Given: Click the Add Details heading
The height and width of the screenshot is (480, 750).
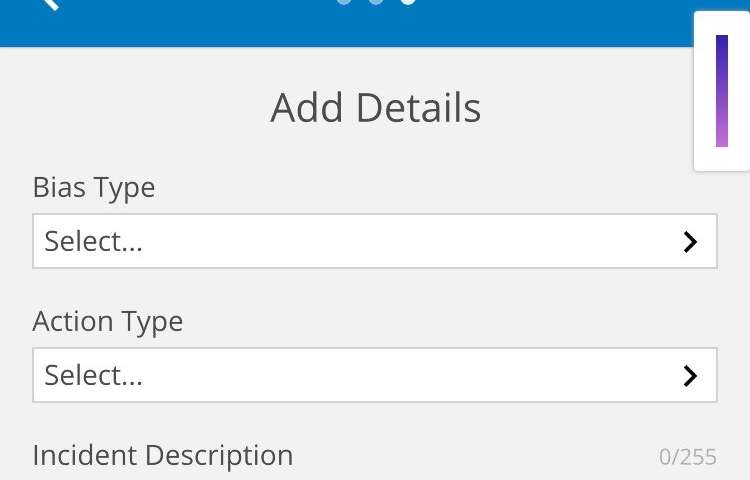Looking at the screenshot, I should point(375,108).
